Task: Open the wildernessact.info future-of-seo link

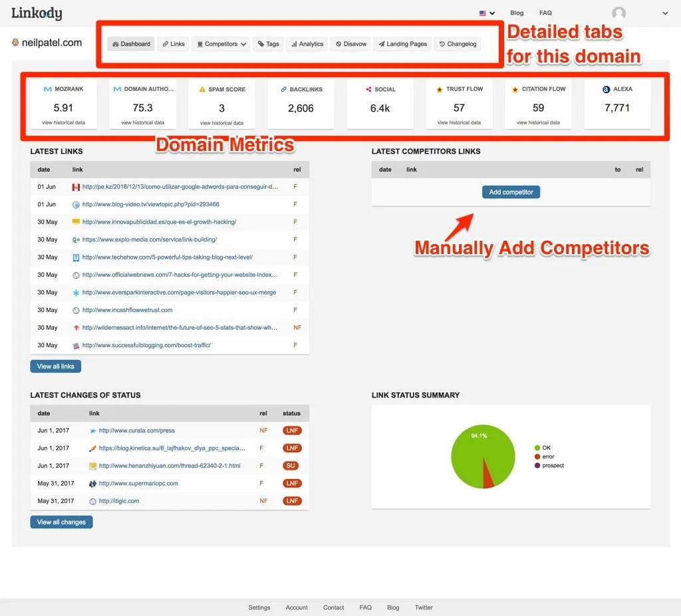Action: [180, 327]
